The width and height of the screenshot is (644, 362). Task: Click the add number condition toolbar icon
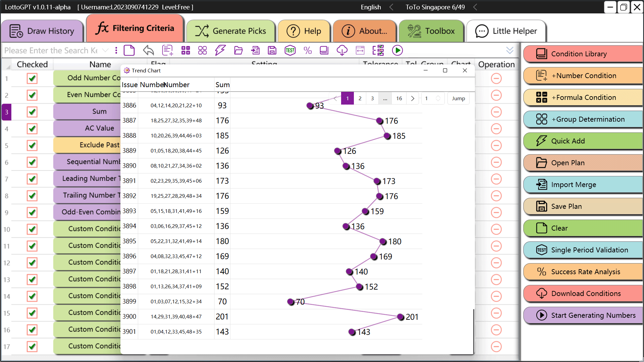coord(167,51)
